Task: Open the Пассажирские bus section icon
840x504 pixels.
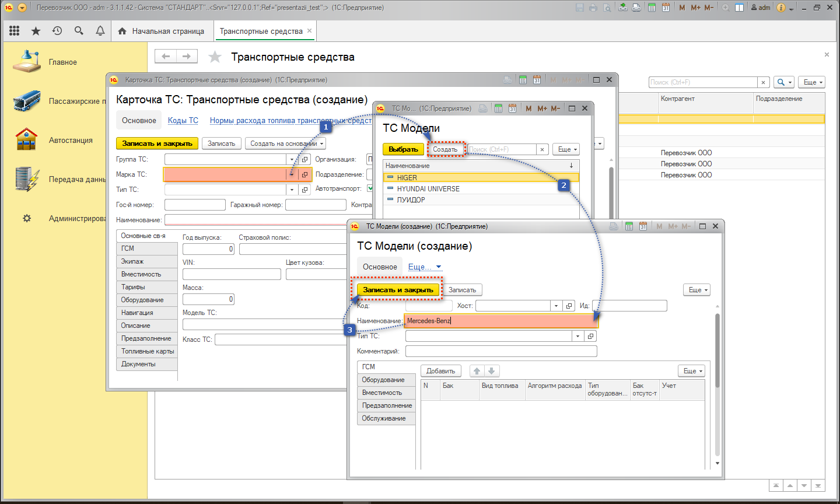Action: pyautogui.click(x=27, y=101)
